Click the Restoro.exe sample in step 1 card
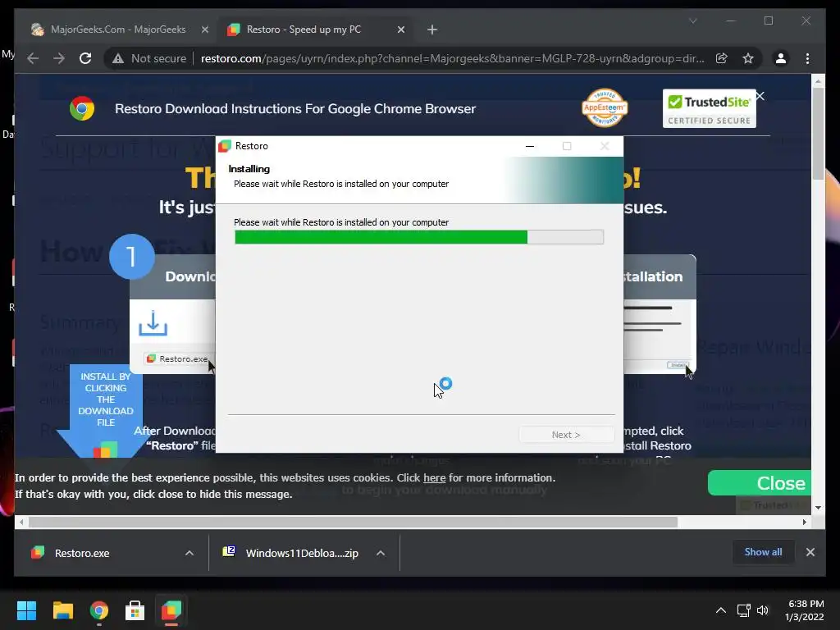840x630 pixels. tap(177, 358)
